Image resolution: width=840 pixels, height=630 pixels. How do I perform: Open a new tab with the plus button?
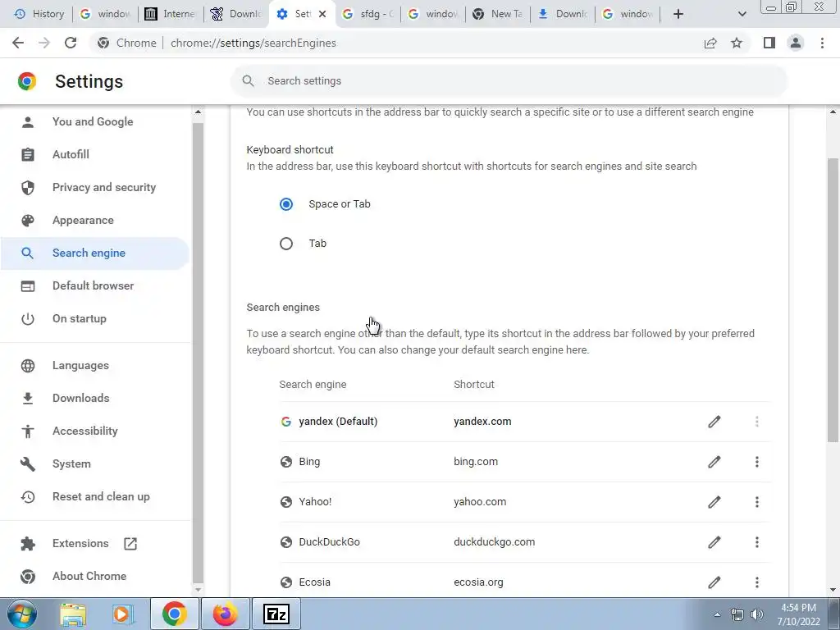(x=678, y=14)
